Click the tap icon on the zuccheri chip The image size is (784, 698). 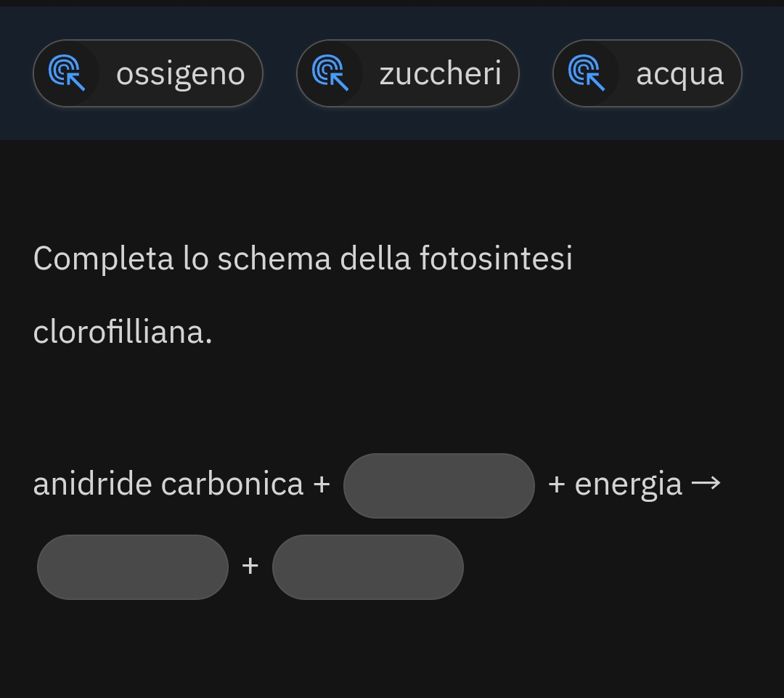330,73
